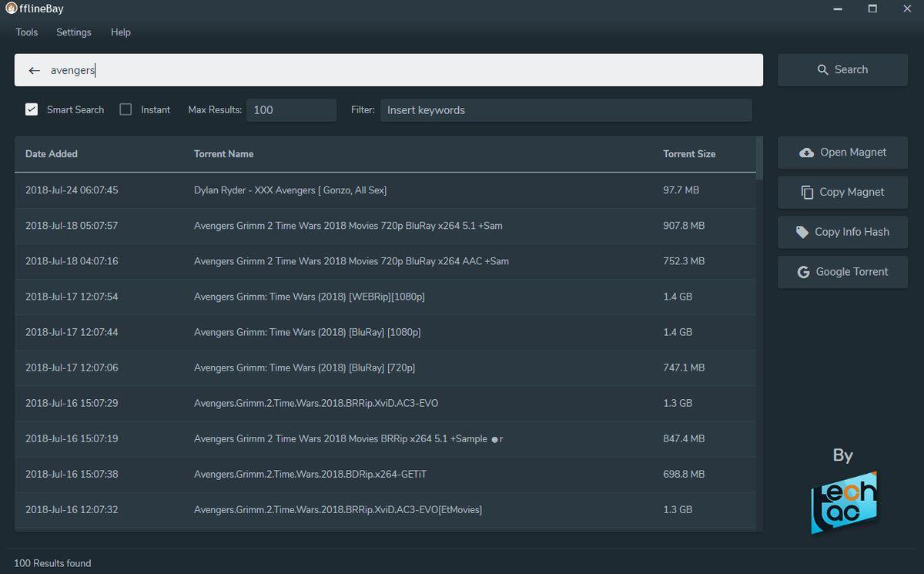The height and width of the screenshot is (574, 924).
Task: Click the Open Magnet button label
Action: pos(853,153)
